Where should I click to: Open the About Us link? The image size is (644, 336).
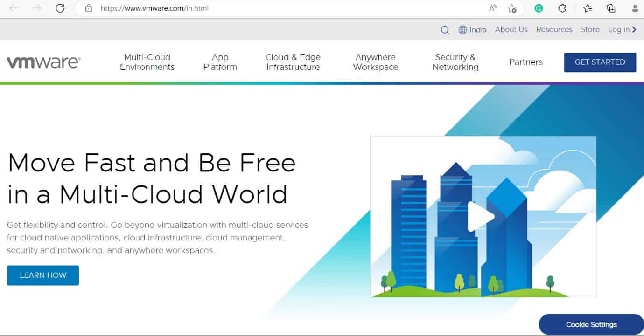pyautogui.click(x=511, y=29)
